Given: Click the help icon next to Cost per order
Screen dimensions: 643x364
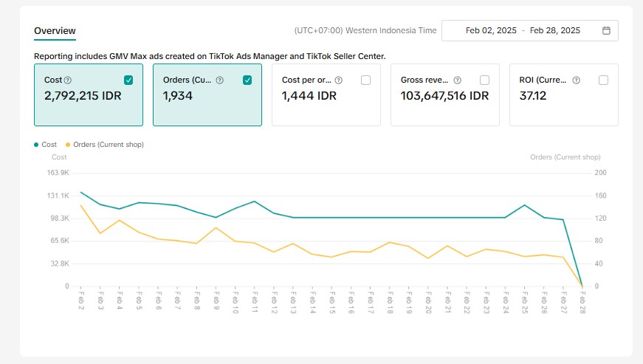Looking at the screenshot, I should [x=338, y=80].
